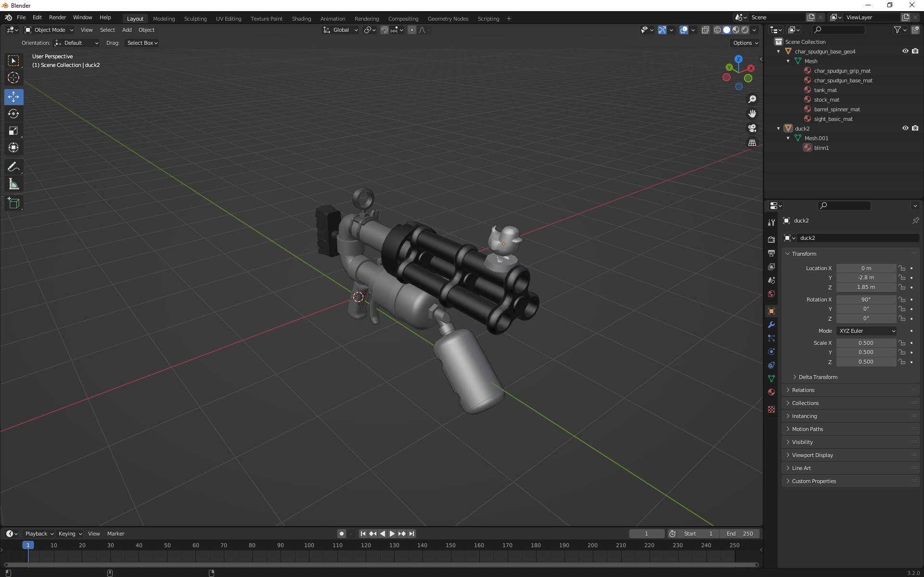Select rendered viewport shading sphere

(745, 30)
